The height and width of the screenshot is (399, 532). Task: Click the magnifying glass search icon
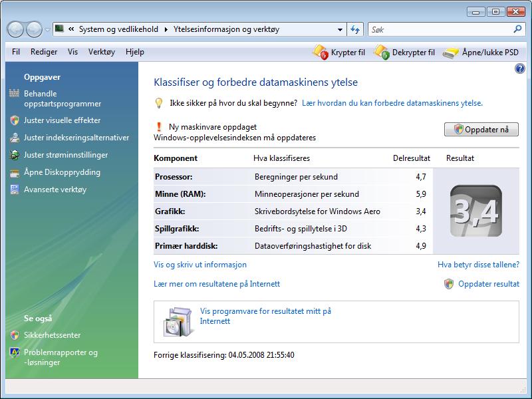(x=517, y=29)
